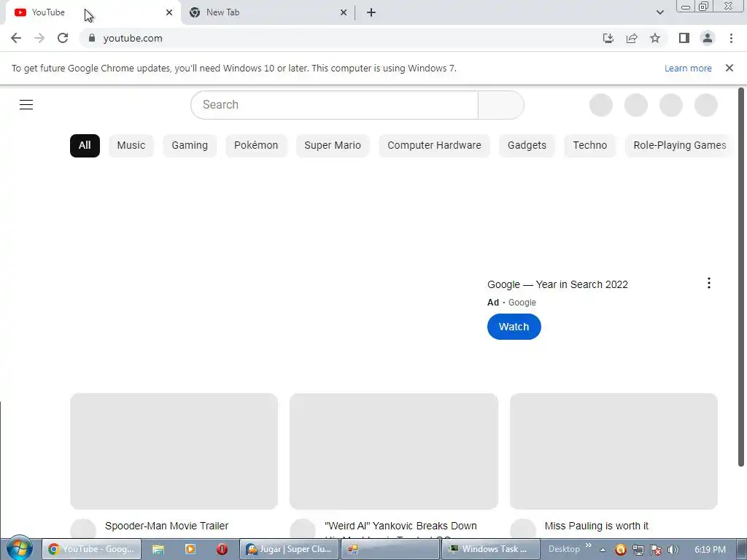Open the "Weird Al" Yankovic Breaks Down video title

click(x=400, y=526)
